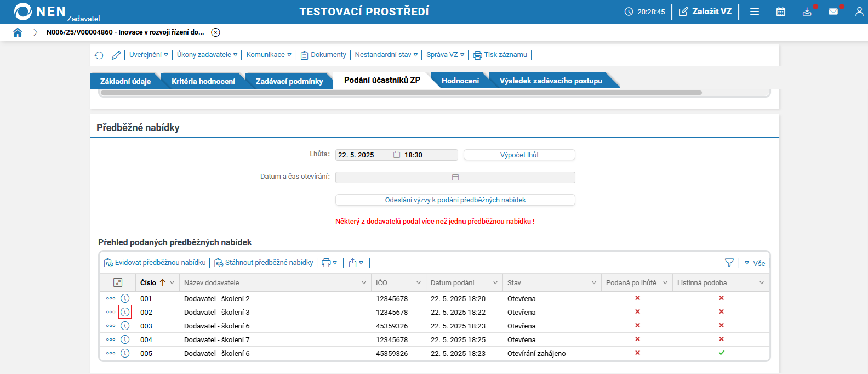Click Výpočet lhůt button
The width and height of the screenshot is (868, 374).
click(x=519, y=155)
